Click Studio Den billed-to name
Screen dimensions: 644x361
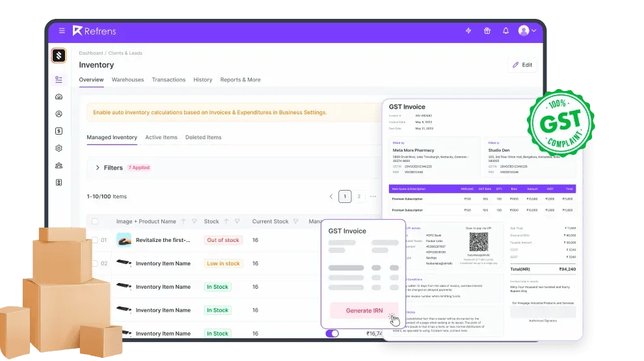click(498, 150)
